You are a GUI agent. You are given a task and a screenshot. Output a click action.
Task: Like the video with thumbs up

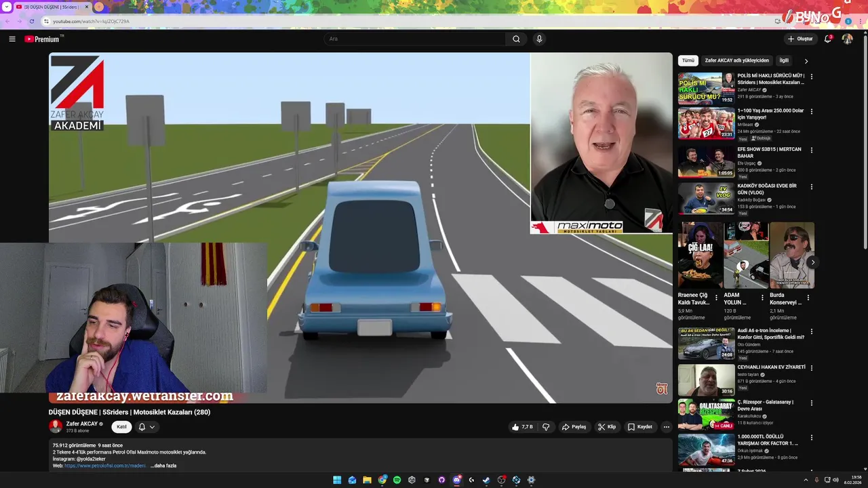522,427
